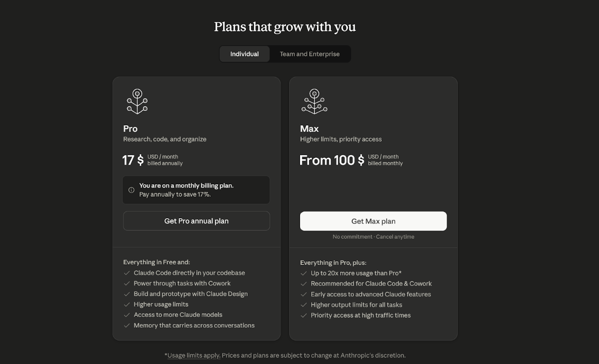Click the Max plan plant icon

tap(314, 102)
